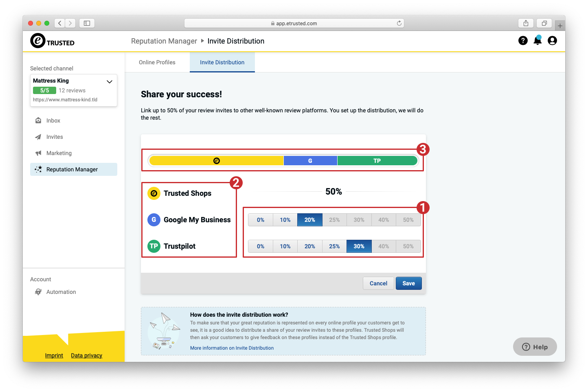Click Reputation Manager breadcrumb
The image size is (588, 392).
tap(164, 41)
